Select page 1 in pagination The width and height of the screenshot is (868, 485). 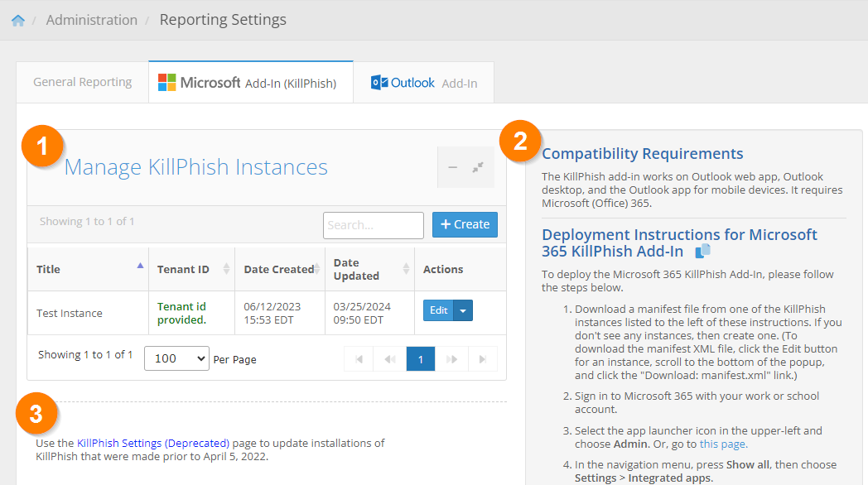coord(421,359)
